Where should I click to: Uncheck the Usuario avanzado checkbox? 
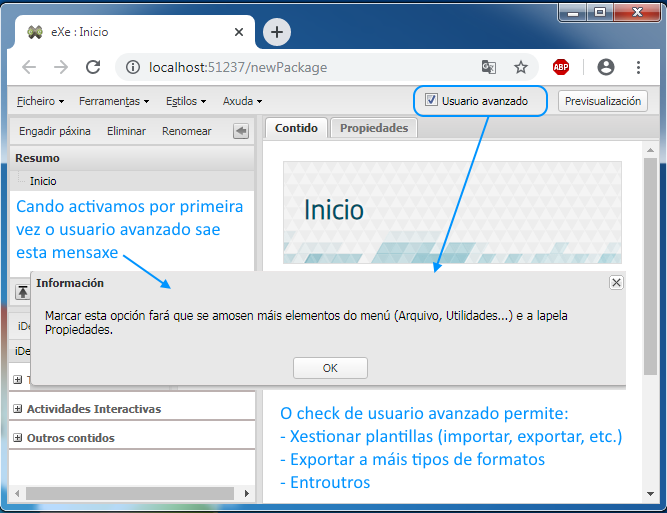point(431,100)
